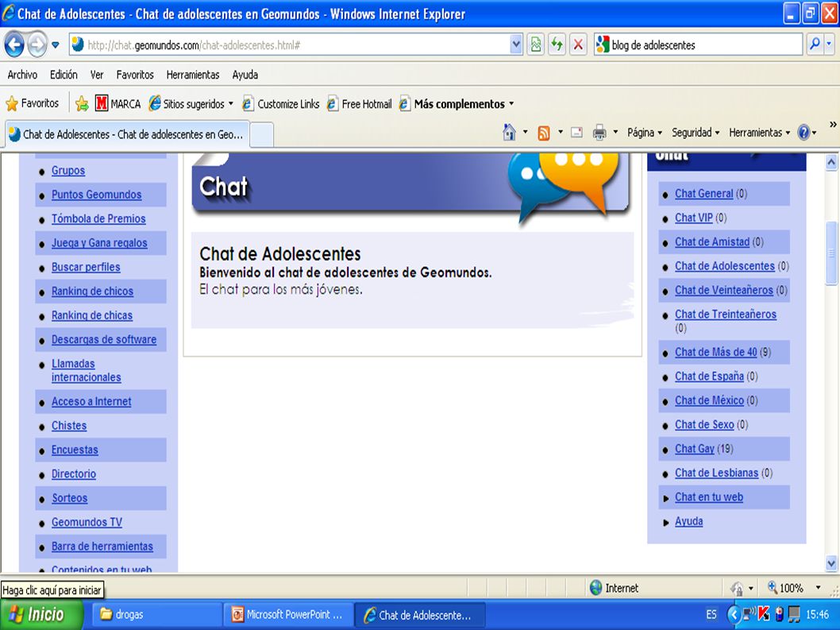This screenshot has width=840, height=630.
Task: Open the Archivo menu
Action: click(22, 75)
